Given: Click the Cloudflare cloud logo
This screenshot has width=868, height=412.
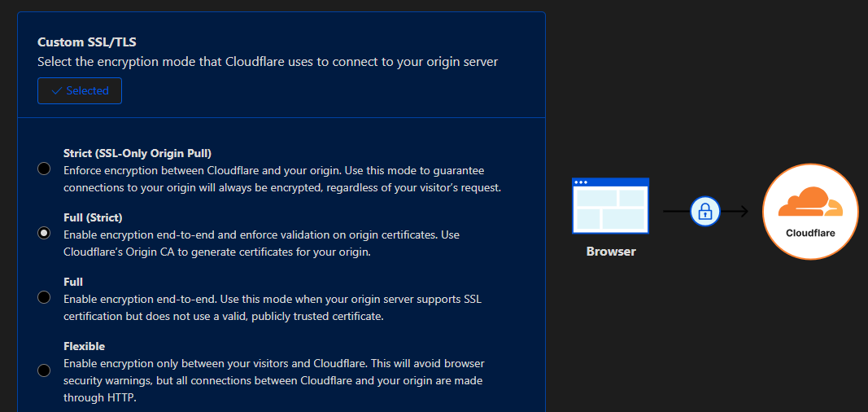Looking at the screenshot, I should tap(810, 203).
